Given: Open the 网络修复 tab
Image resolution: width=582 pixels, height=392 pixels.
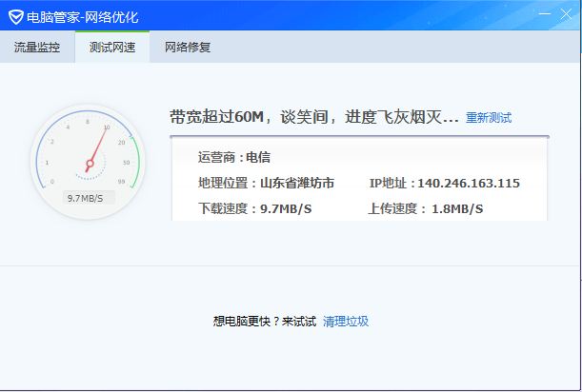Looking at the screenshot, I should click(188, 48).
